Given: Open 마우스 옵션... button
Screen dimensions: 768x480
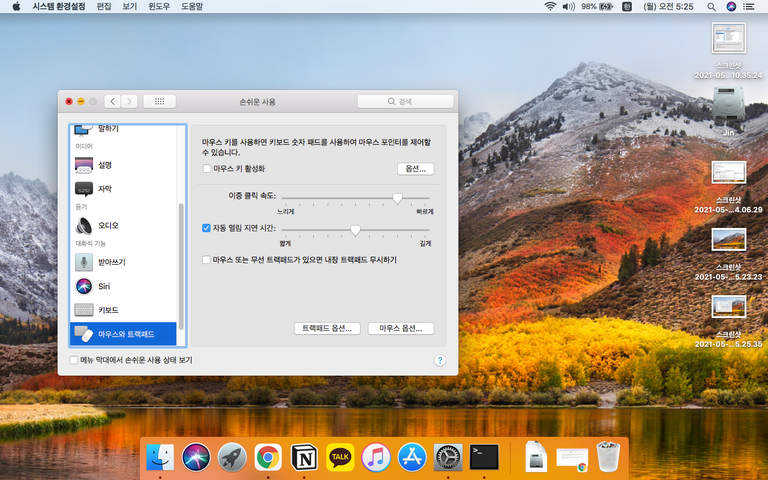Looking at the screenshot, I should point(401,328).
